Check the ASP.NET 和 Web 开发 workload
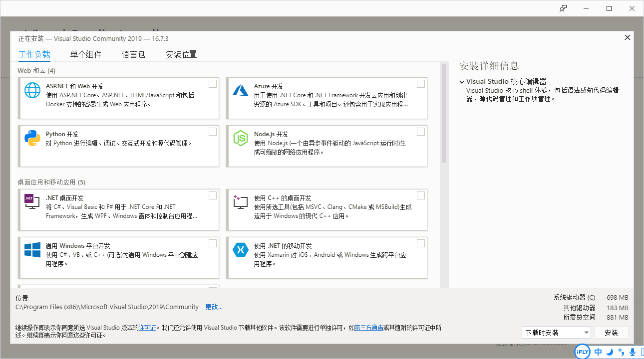The width and height of the screenshot is (644, 359). (213, 84)
